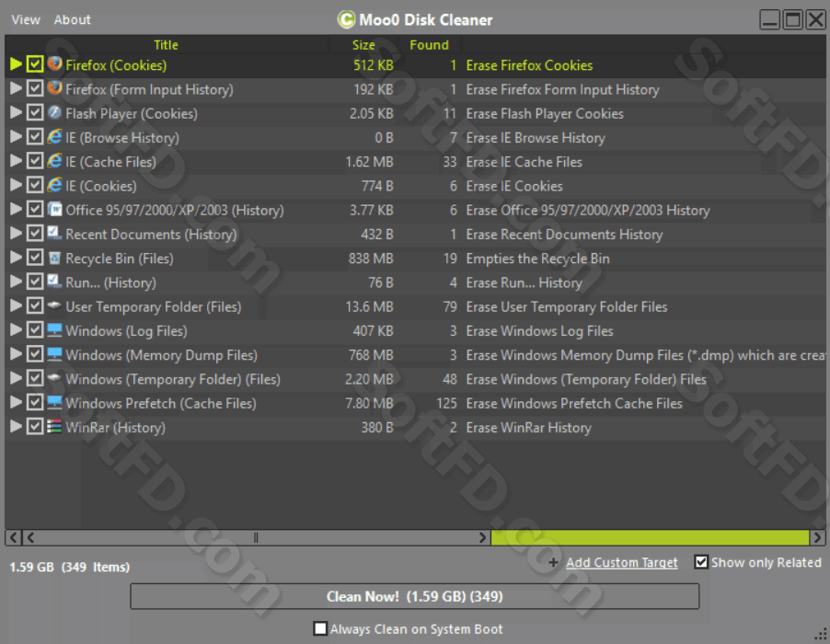Screen dimensions: 830x644
Task: Open the View menu
Action: (26, 20)
